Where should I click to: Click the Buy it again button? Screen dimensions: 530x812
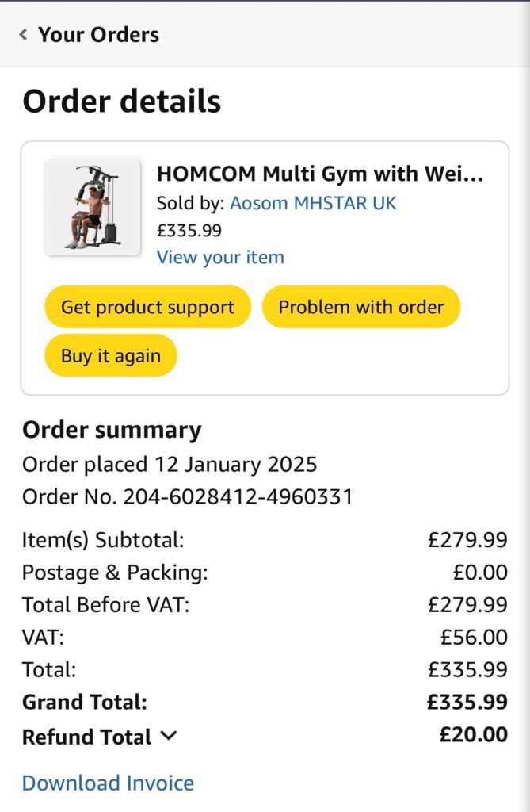pyautogui.click(x=111, y=356)
